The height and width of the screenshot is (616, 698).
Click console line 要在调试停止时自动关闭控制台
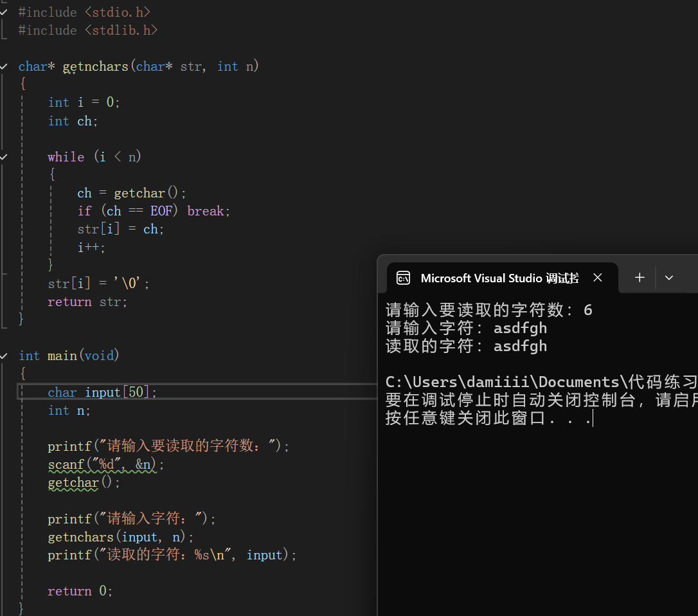point(541,401)
